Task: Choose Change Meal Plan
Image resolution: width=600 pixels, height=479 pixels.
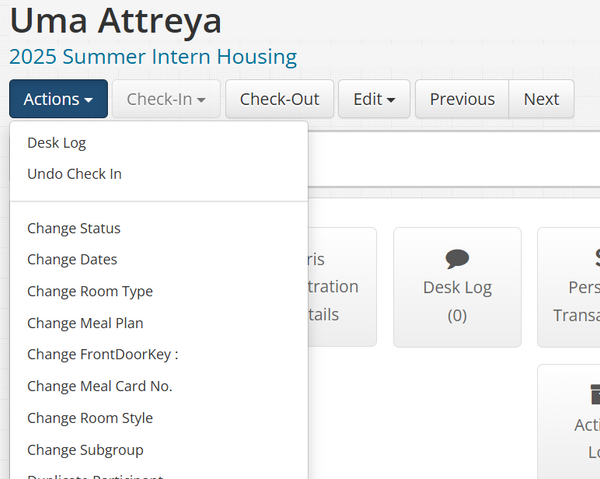Action: coord(85,323)
